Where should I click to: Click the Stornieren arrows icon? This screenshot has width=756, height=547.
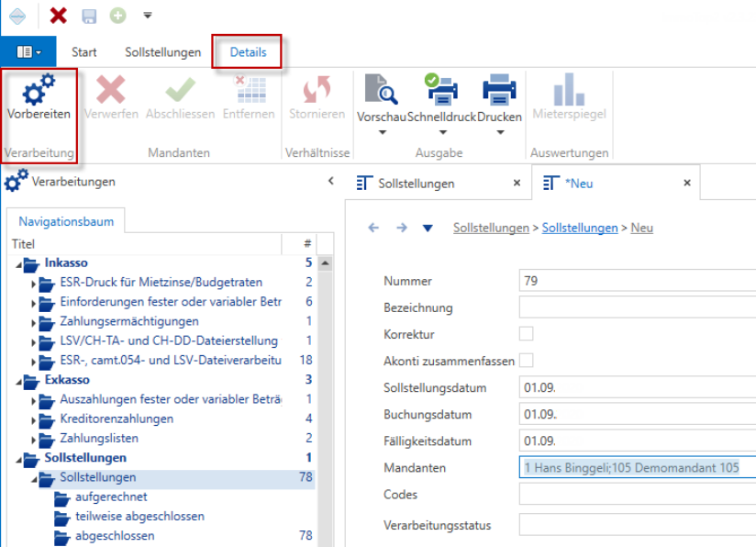(x=317, y=90)
